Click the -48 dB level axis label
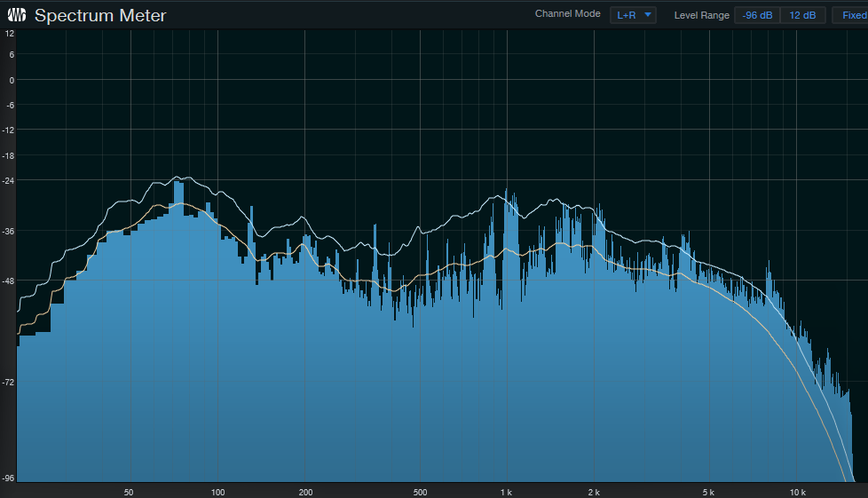Viewport: 868px width, 498px height. 9,281
